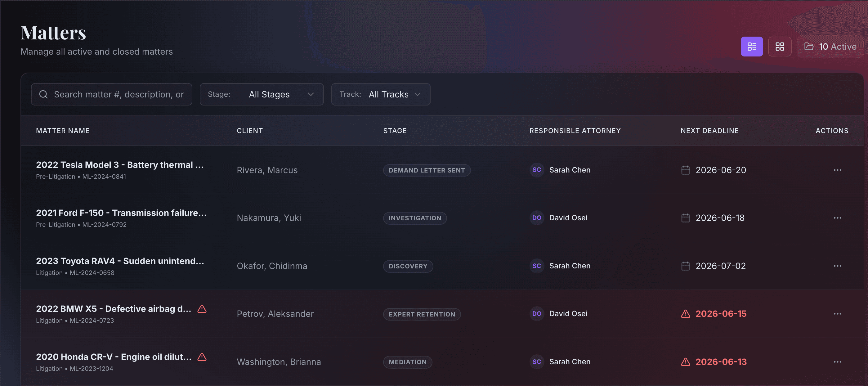Click the folder icon beside 10 Active

[x=809, y=47]
